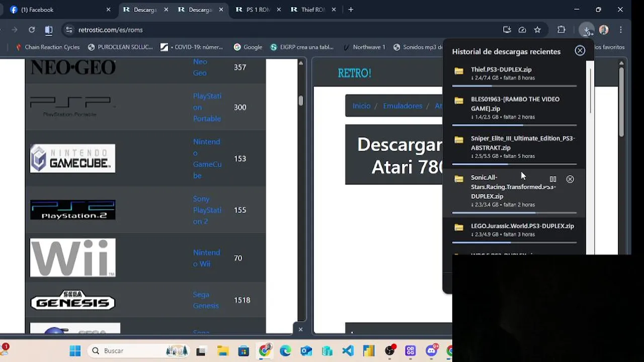The width and height of the screenshot is (644, 362).
Task: Bookmark this page with the star icon
Action: click(x=537, y=30)
